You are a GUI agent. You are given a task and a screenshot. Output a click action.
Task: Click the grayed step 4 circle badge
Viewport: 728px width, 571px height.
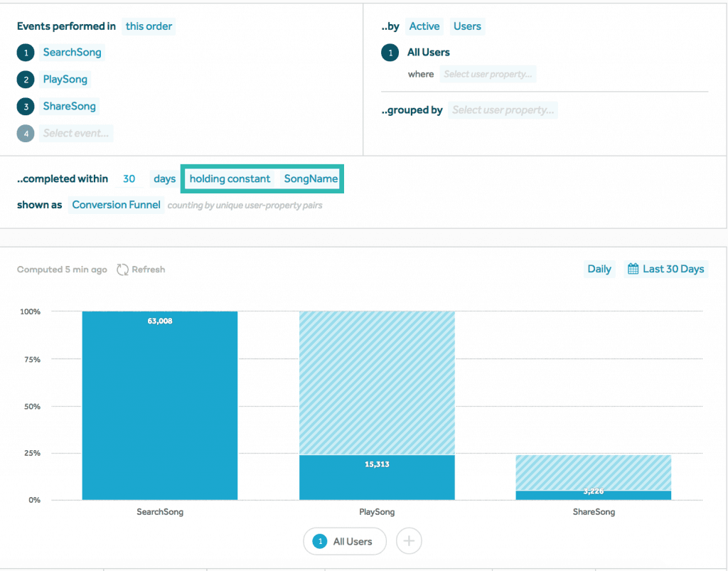point(26,133)
